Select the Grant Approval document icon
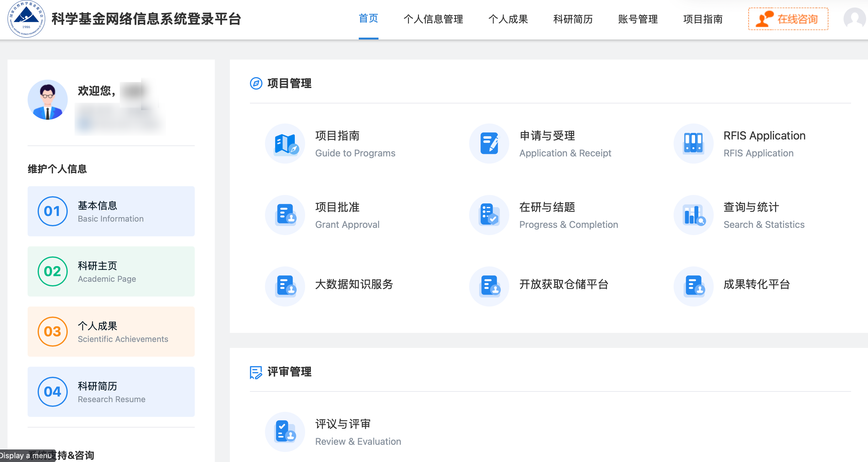The image size is (868, 462). coord(285,215)
